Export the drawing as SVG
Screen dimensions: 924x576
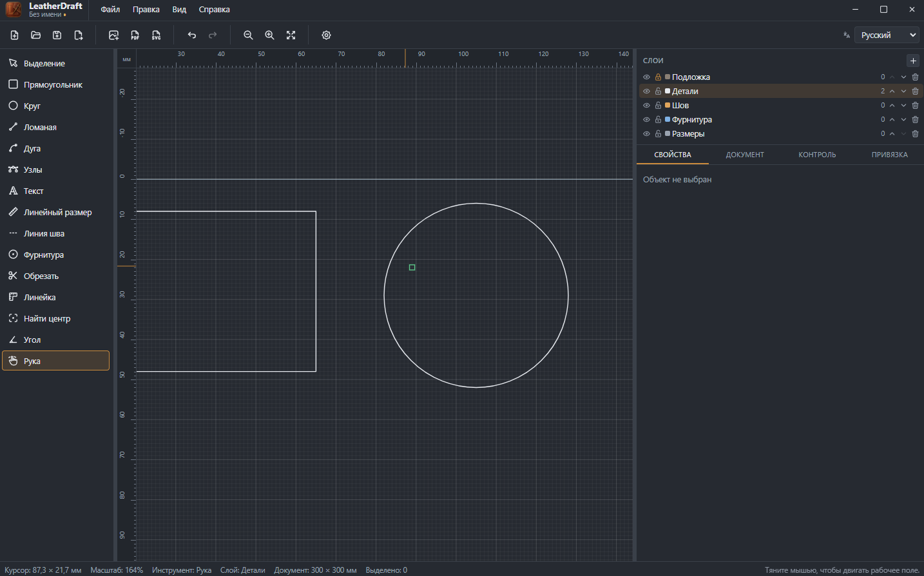click(x=157, y=35)
